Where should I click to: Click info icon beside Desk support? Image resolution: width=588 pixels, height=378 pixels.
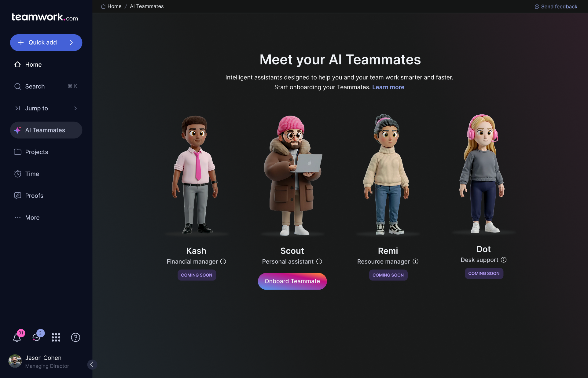pos(504,260)
